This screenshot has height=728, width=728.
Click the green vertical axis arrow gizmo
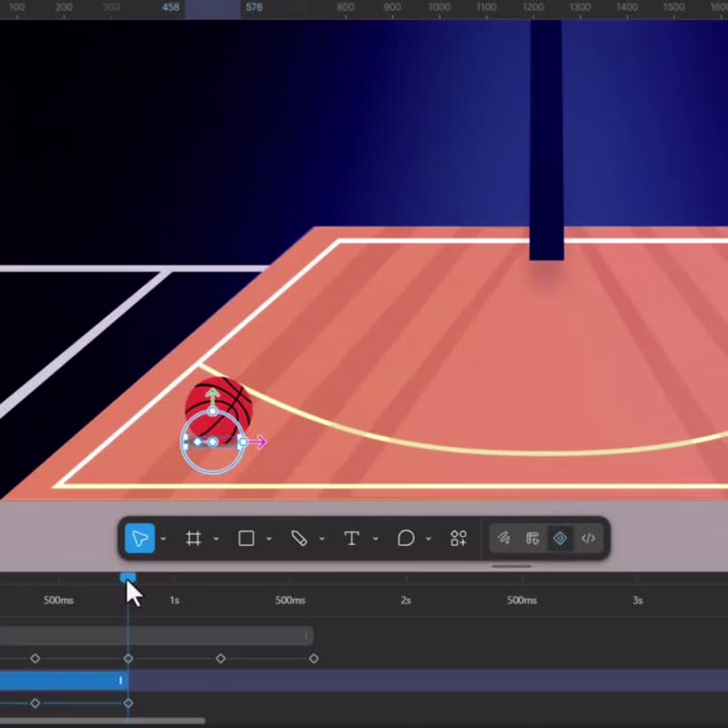click(213, 399)
